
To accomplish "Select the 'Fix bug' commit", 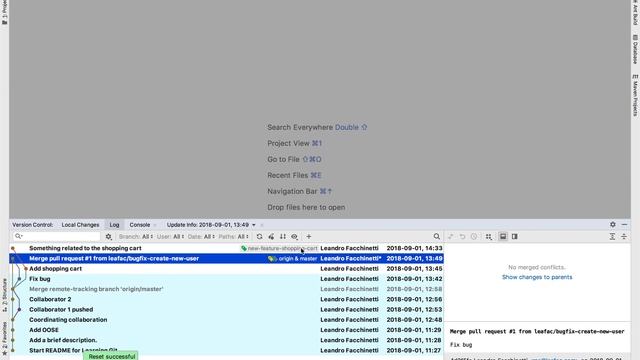I will [x=227, y=279].
